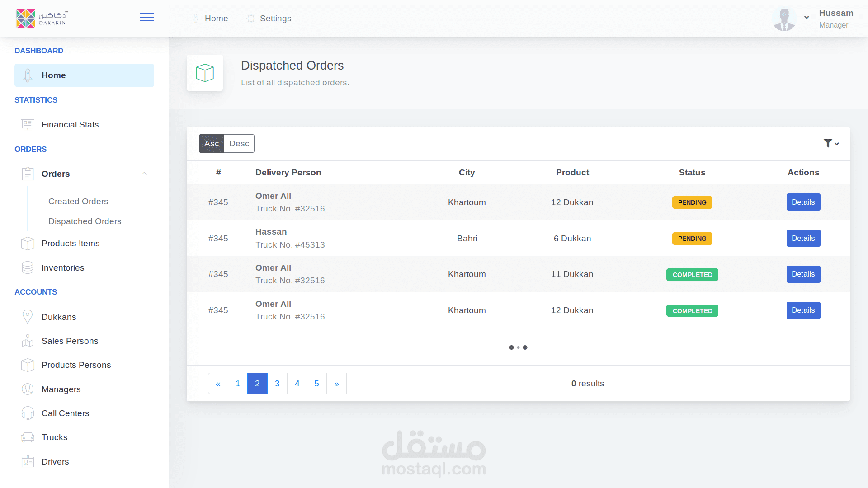Click the next page double-arrow button
868x488 pixels.
(336, 384)
